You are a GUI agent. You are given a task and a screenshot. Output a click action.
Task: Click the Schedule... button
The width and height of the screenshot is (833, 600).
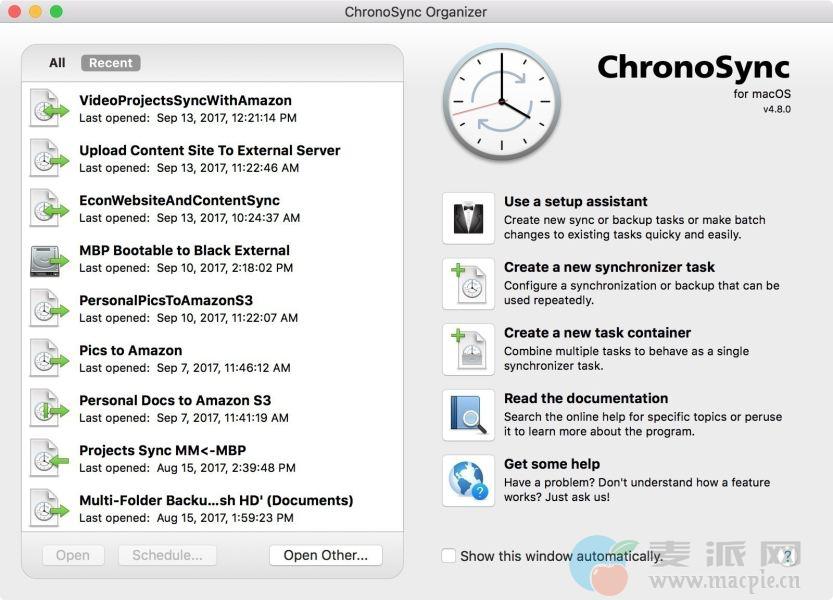pyautogui.click(x=167, y=555)
